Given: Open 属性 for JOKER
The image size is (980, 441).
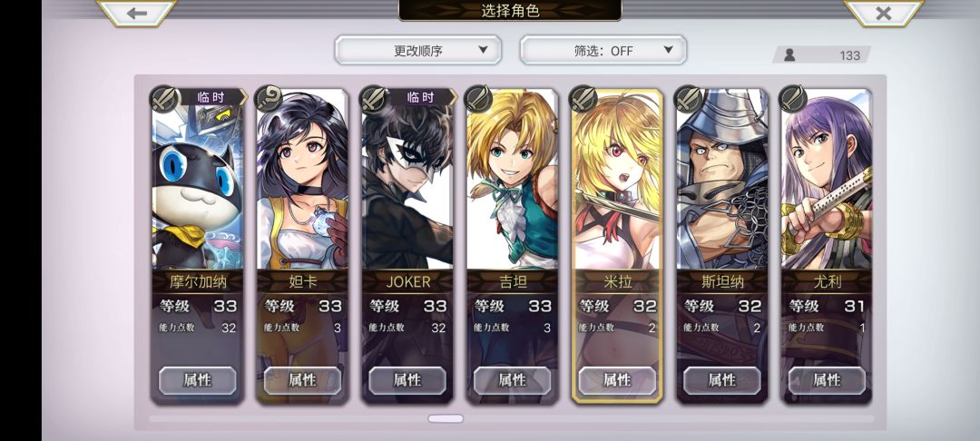Looking at the screenshot, I should coord(407,380).
